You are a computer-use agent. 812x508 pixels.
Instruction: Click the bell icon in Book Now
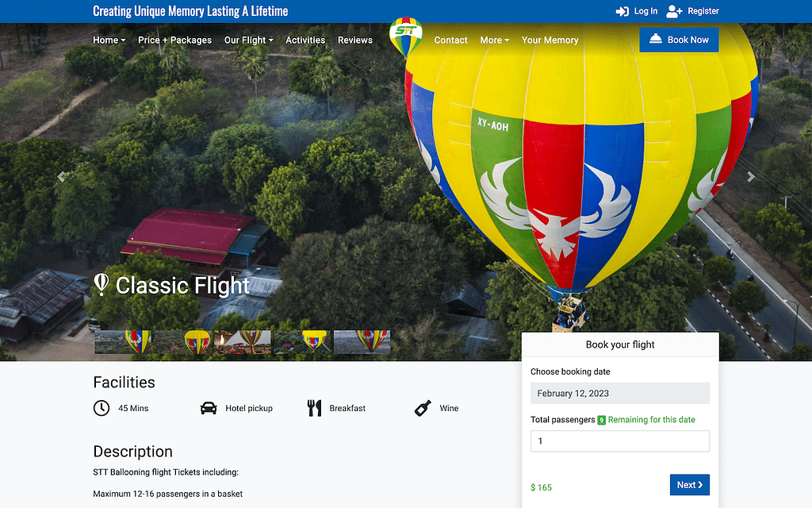[655, 40]
